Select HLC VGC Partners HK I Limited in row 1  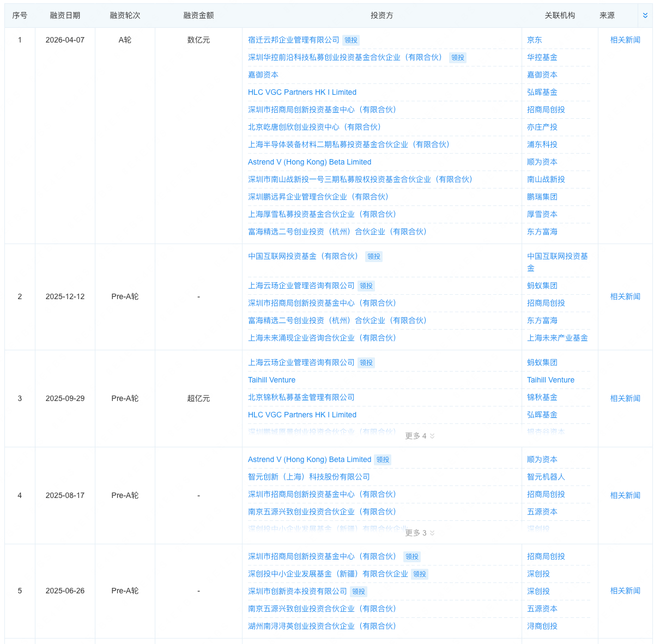(302, 92)
